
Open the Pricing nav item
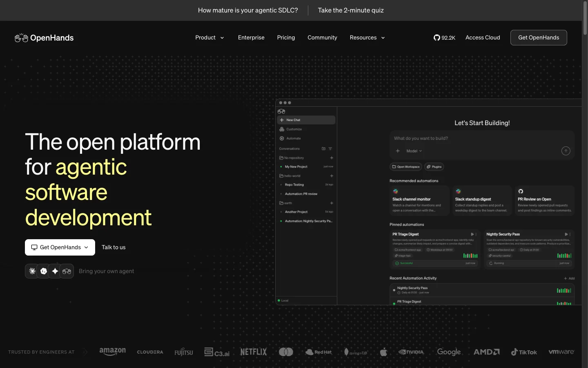click(x=286, y=38)
